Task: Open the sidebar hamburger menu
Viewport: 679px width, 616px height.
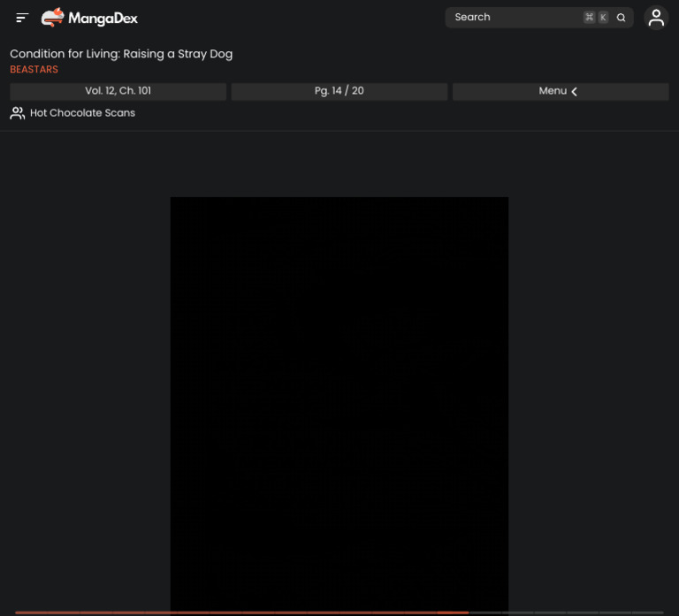Action: [x=22, y=18]
